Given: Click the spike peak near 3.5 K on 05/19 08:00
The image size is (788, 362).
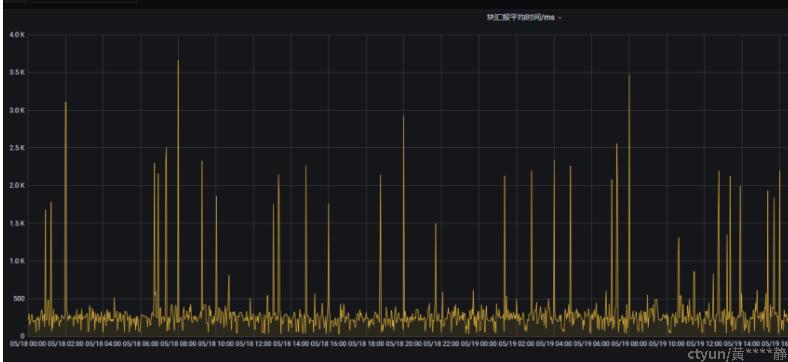Looking at the screenshot, I should [x=629, y=76].
